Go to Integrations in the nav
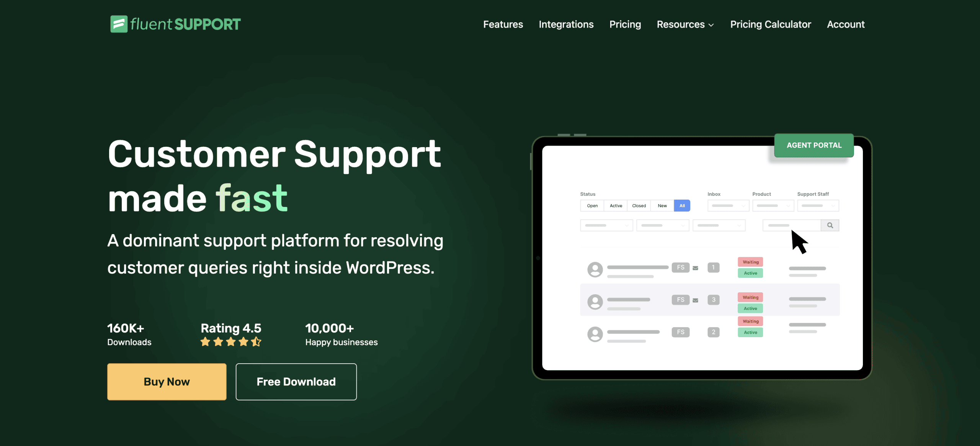This screenshot has width=980, height=446. tap(566, 24)
